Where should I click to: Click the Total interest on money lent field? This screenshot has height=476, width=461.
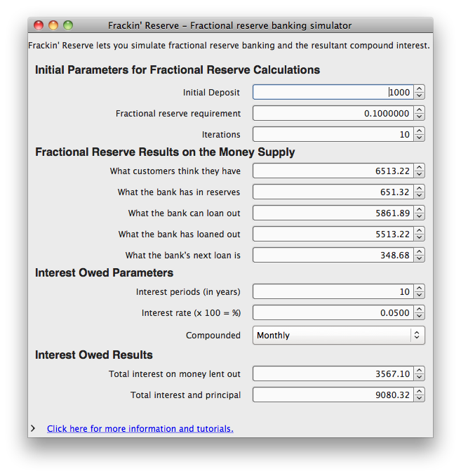click(x=332, y=374)
